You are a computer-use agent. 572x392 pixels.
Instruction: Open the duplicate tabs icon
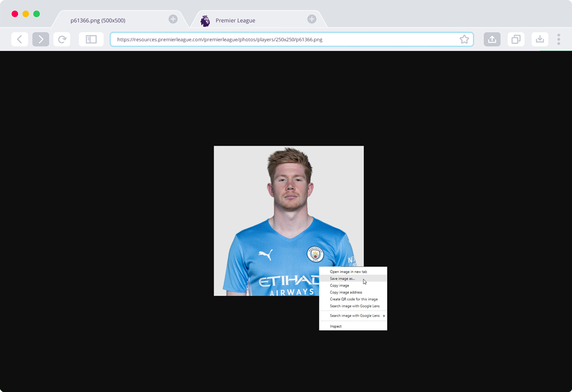516,39
